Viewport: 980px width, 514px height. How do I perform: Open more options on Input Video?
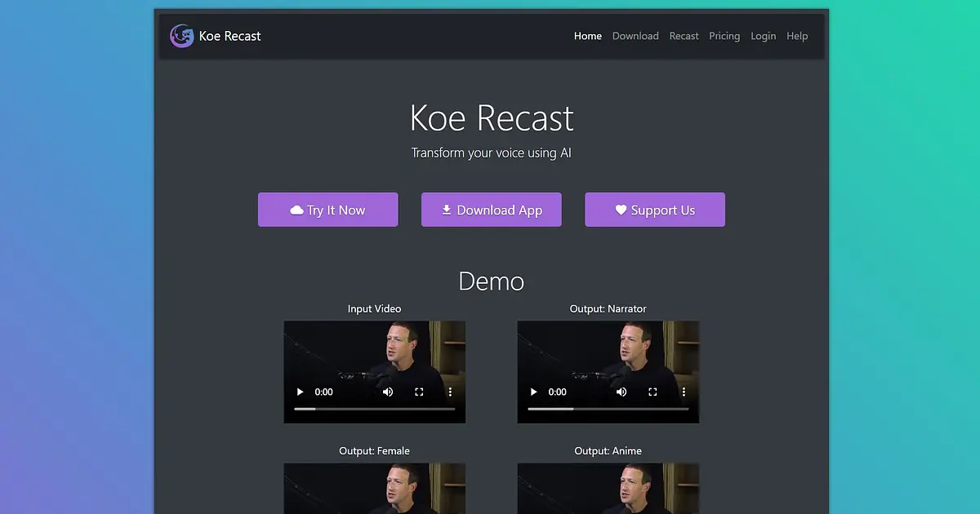pyautogui.click(x=450, y=392)
